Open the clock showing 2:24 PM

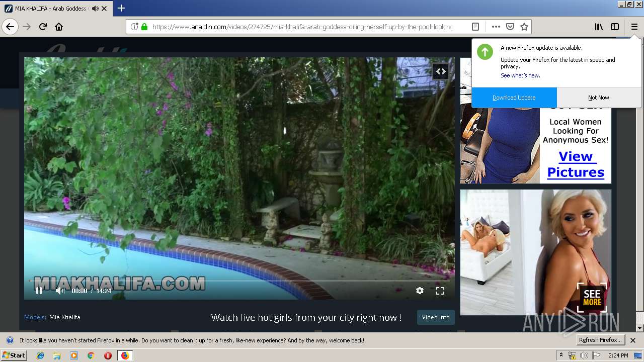tap(618, 355)
